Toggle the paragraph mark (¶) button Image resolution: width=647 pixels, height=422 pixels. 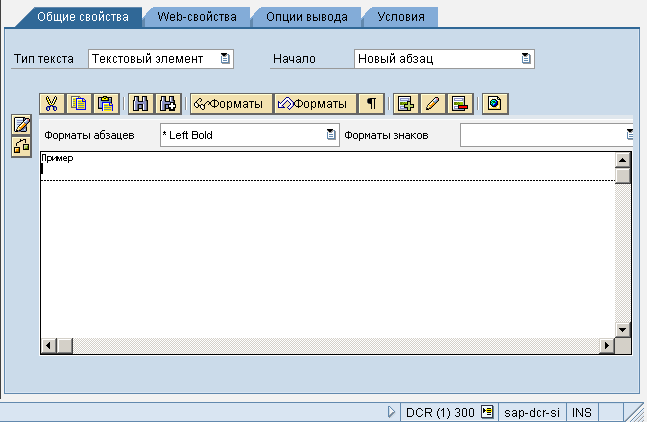click(371, 103)
